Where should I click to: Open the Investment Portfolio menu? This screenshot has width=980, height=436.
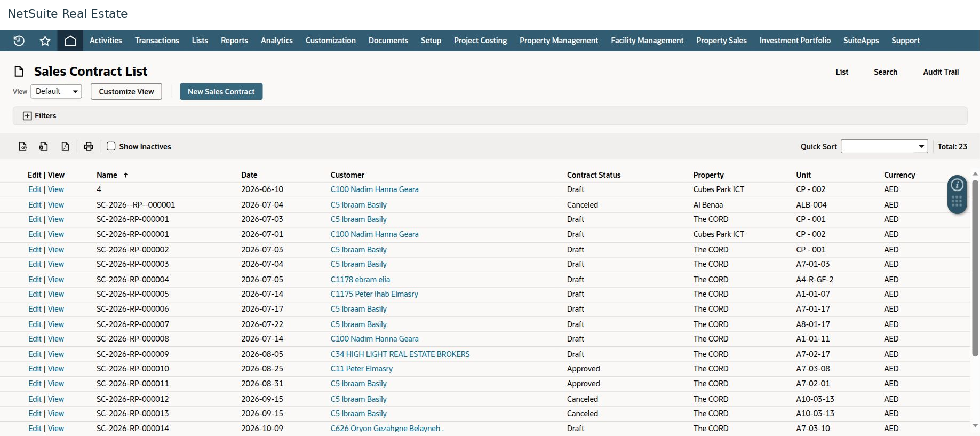click(x=795, y=41)
